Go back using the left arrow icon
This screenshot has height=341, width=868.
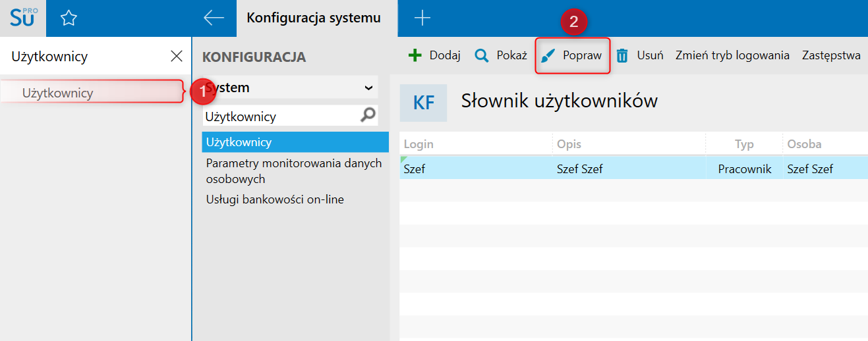pyautogui.click(x=214, y=18)
